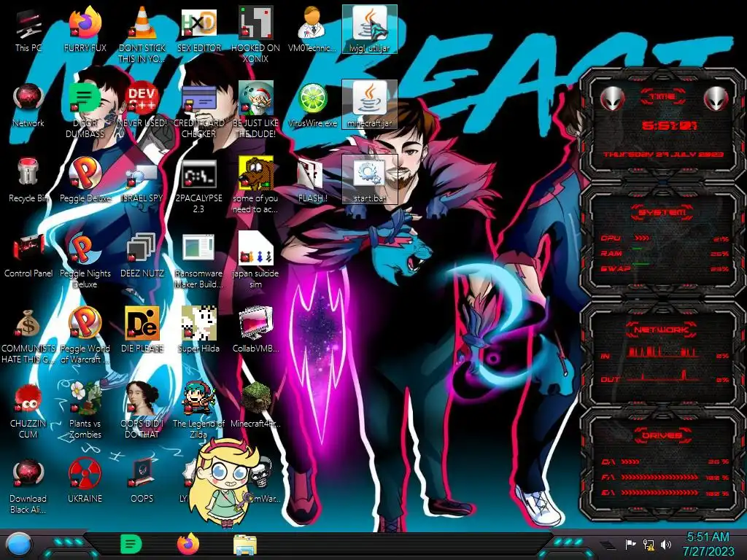Open the Download Black Ali... icon
Screen dimensions: 747x560
28,486
